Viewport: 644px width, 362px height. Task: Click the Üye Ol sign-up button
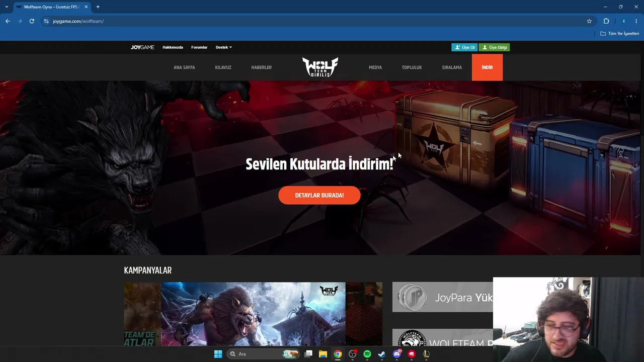tap(464, 47)
